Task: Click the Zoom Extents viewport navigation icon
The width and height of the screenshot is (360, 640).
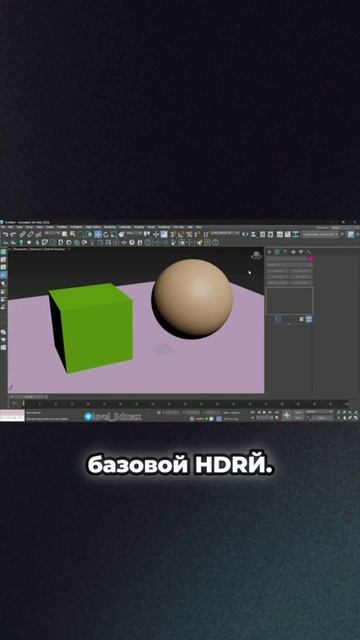Action: point(349,412)
